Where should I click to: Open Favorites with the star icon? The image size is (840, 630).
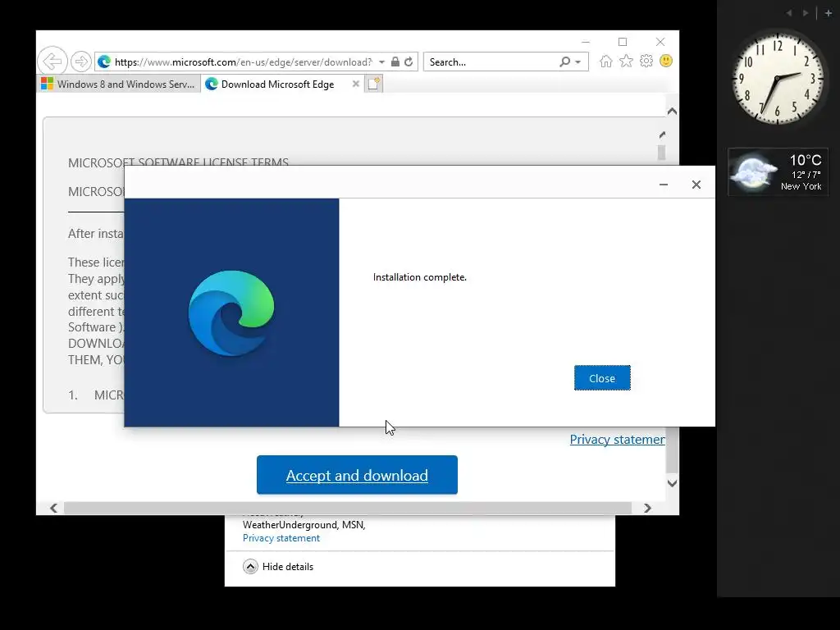(x=626, y=61)
